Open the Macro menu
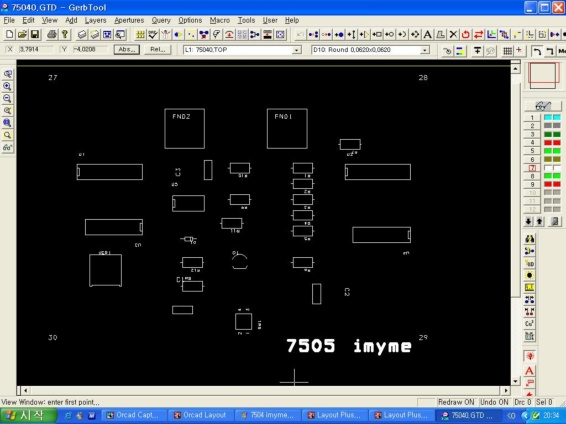The width and height of the screenshot is (566, 424). (219, 20)
